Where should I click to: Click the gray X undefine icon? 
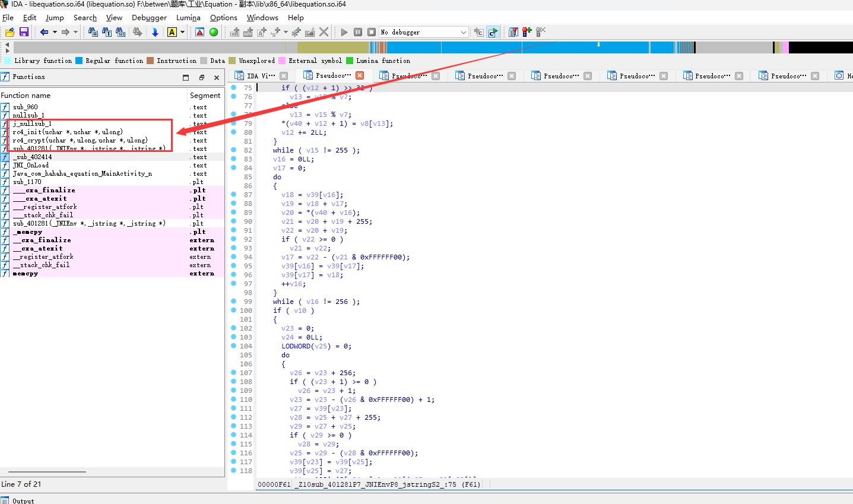(324, 32)
